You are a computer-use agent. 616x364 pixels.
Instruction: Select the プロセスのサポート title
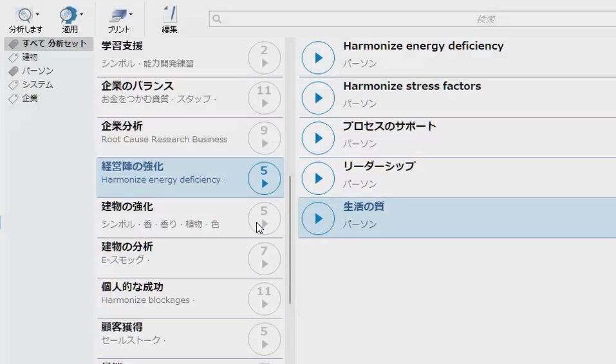tap(389, 126)
